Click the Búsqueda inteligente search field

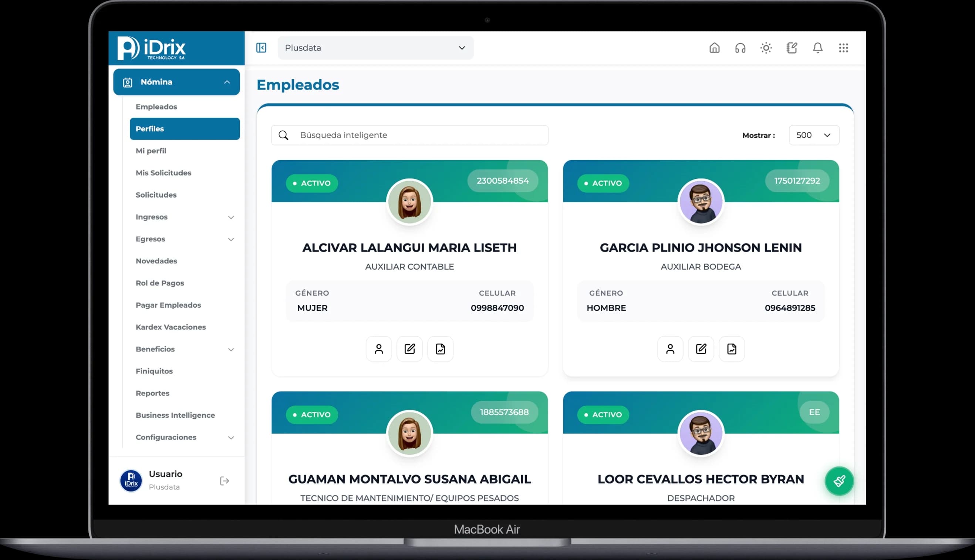[409, 135]
